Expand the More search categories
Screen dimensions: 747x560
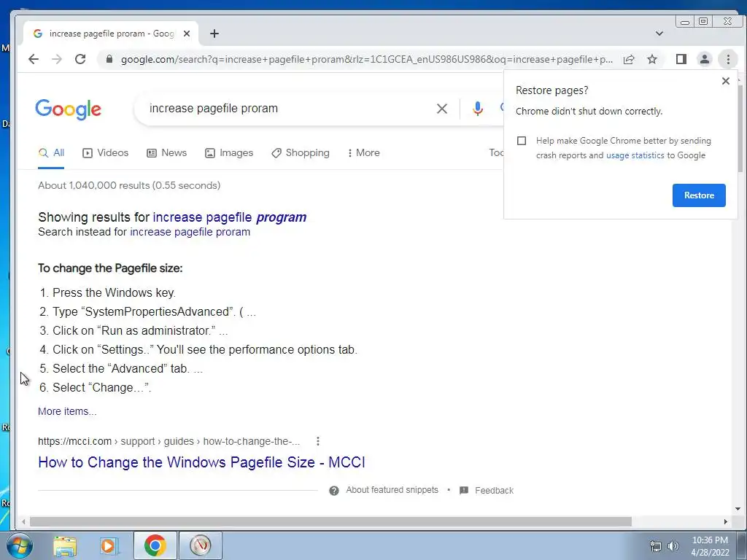pyautogui.click(x=364, y=153)
